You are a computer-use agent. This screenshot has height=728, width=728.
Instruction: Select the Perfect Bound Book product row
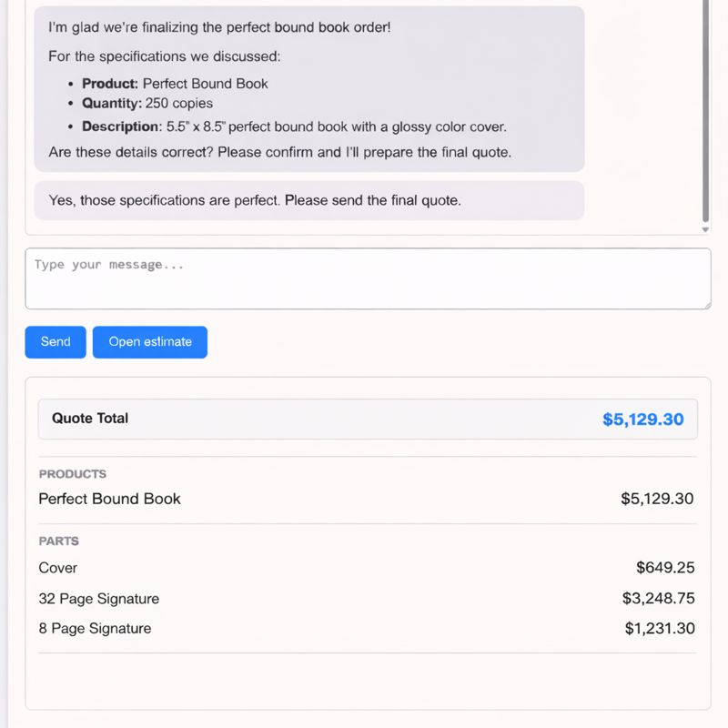pyautogui.click(x=108, y=499)
